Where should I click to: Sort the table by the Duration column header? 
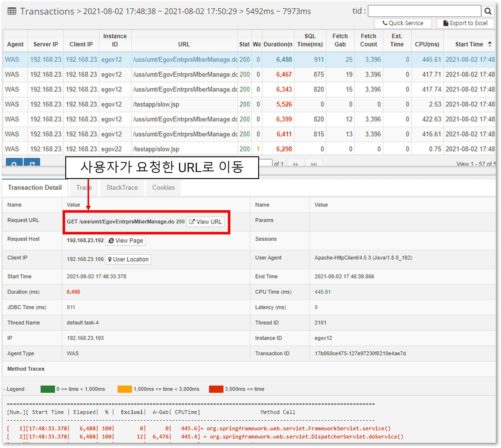[x=278, y=44]
